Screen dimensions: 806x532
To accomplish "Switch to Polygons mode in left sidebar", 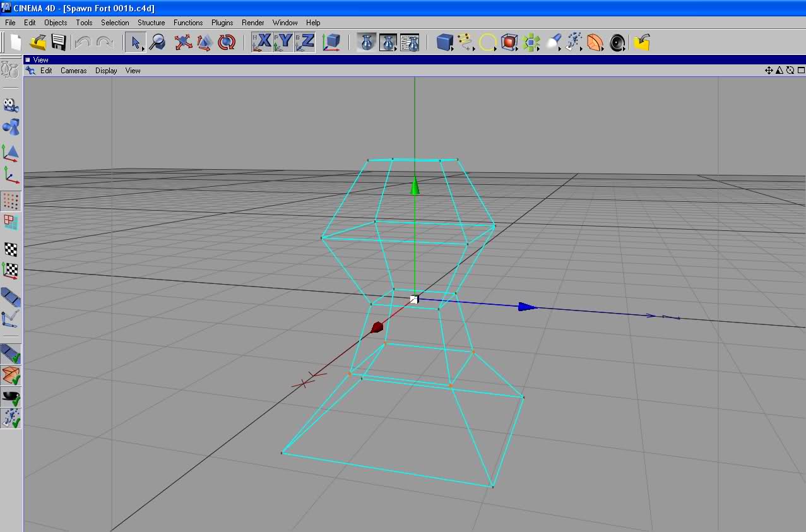I will pyautogui.click(x=10, y=222).
